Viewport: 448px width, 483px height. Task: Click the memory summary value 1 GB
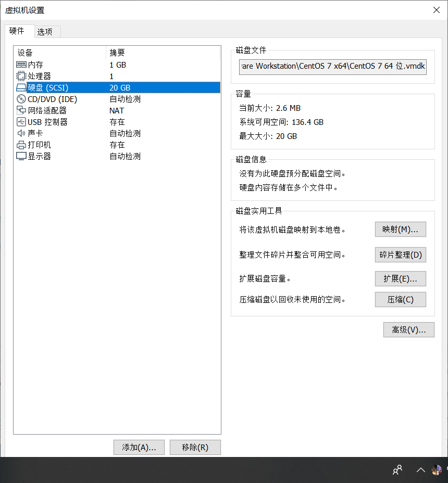[118, 65]
